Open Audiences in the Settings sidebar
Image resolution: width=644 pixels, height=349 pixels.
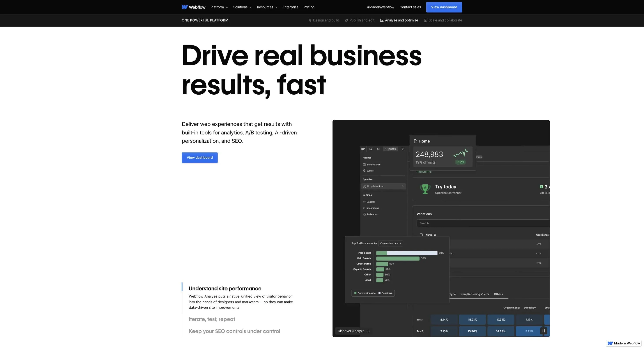pos(372,214)
